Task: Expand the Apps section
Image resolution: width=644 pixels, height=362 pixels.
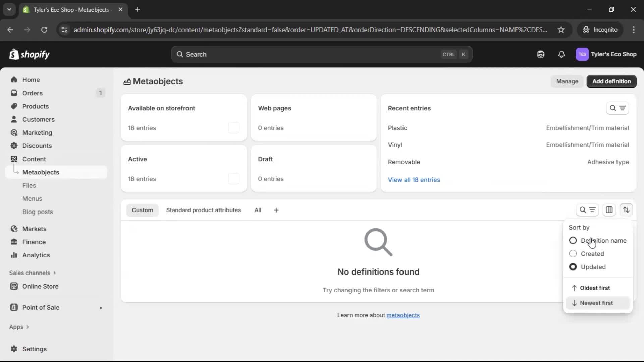Action: (19, 327)
